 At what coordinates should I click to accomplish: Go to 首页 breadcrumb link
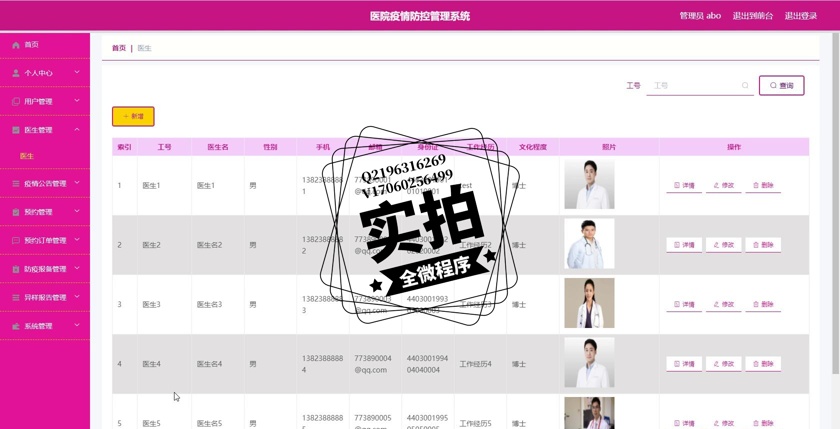(x=119, y=48)
